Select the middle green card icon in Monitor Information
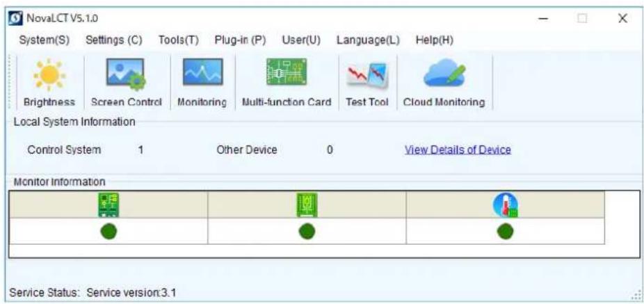 coord(307,205)
